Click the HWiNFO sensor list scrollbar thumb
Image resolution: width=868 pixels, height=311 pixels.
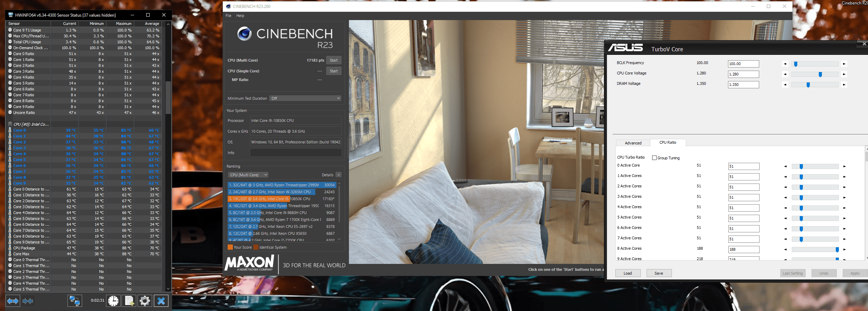pos(168,97)
